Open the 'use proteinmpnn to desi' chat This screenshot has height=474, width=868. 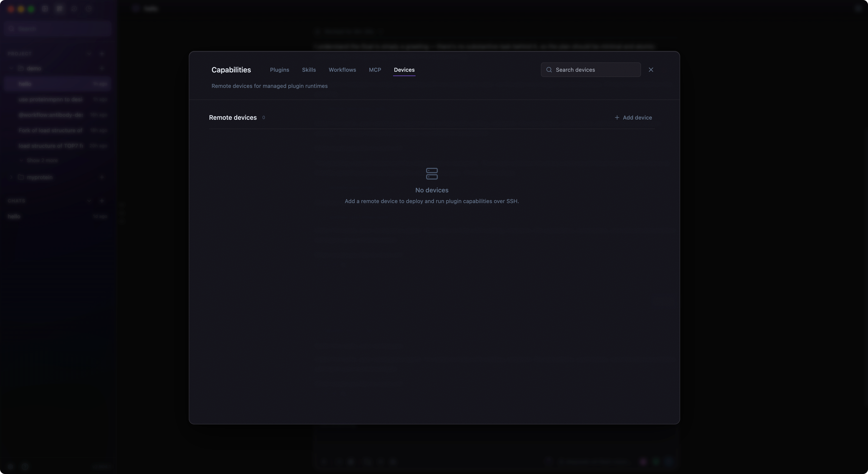58,99
